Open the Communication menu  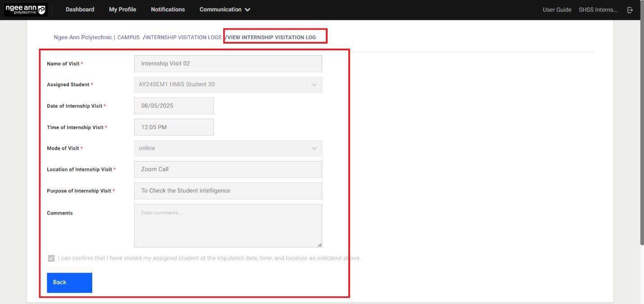[x=221, y=9]
